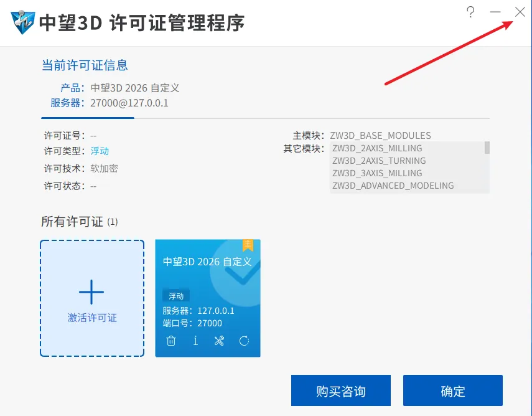The height and width of the screenshot is (416, 532).
Task: Delete the license via trash icon
Action: (171, 341)
